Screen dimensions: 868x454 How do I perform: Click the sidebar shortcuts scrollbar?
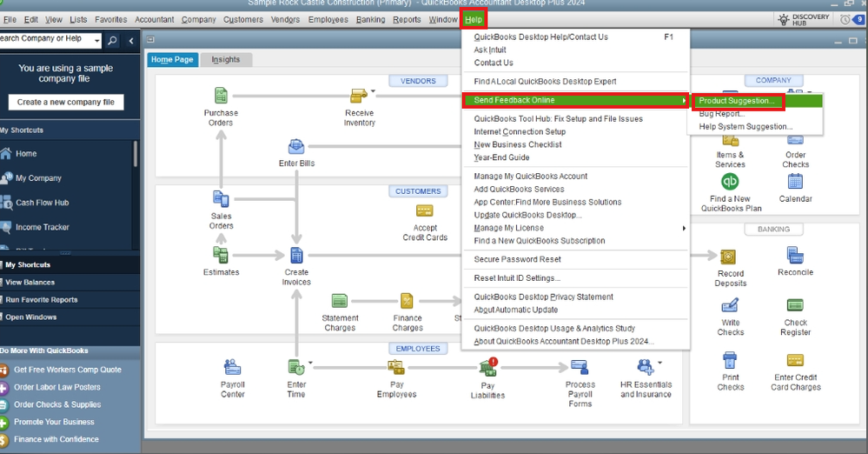(136, 154)
